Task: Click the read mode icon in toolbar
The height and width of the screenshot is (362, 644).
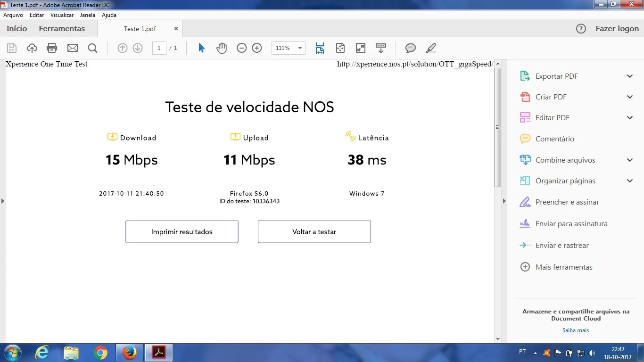Action: click(381, 48)
